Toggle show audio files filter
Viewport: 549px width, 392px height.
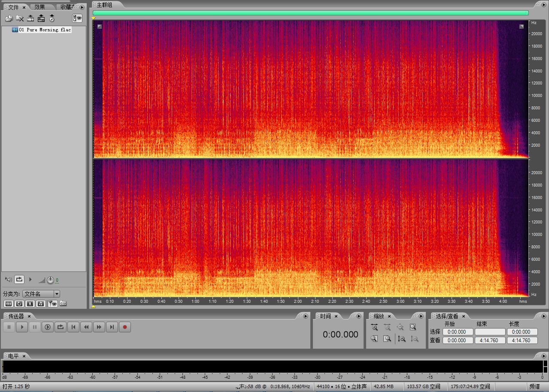click(8, 304)
